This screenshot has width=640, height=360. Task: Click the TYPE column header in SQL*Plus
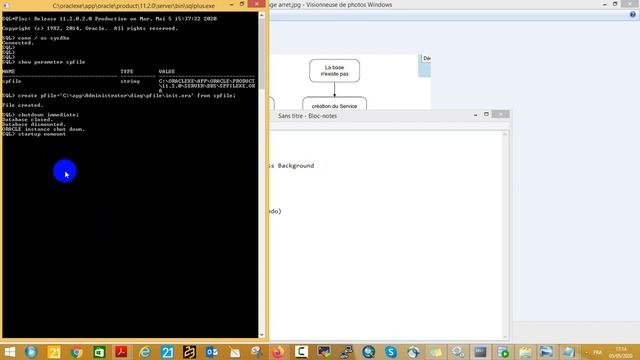coord(127,71)
